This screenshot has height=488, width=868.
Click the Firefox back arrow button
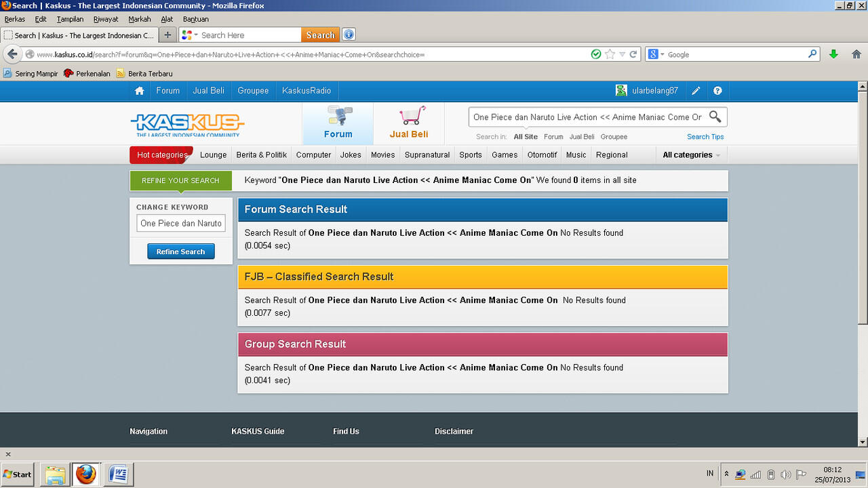(x=12, y=54)
